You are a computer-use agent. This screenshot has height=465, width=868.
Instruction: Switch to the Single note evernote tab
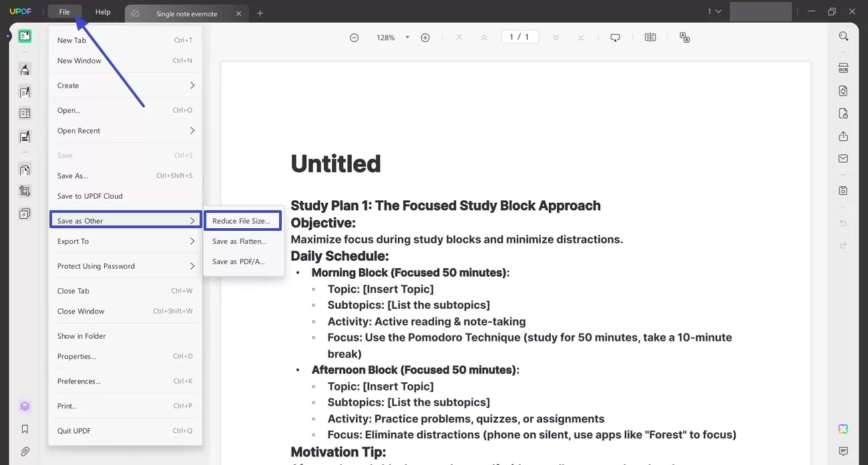(187, 13)
